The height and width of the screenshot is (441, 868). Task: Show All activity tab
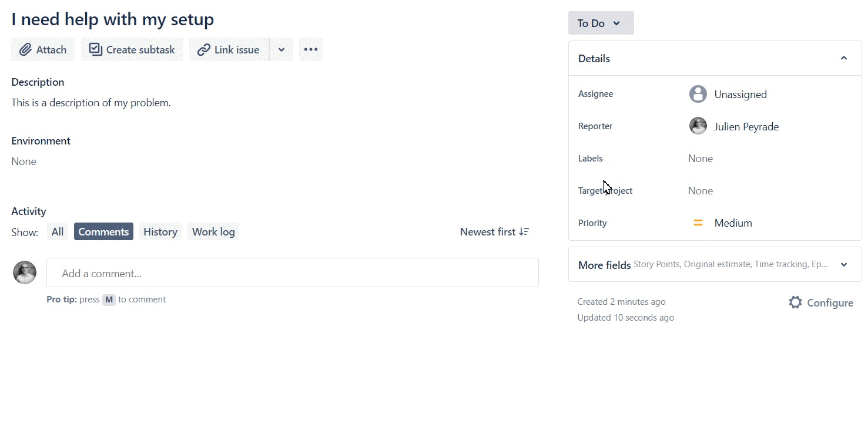[58, 232]
